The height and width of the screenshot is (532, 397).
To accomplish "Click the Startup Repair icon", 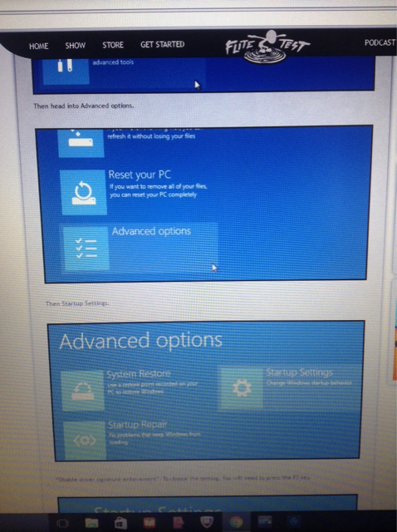I will point(85,441).
